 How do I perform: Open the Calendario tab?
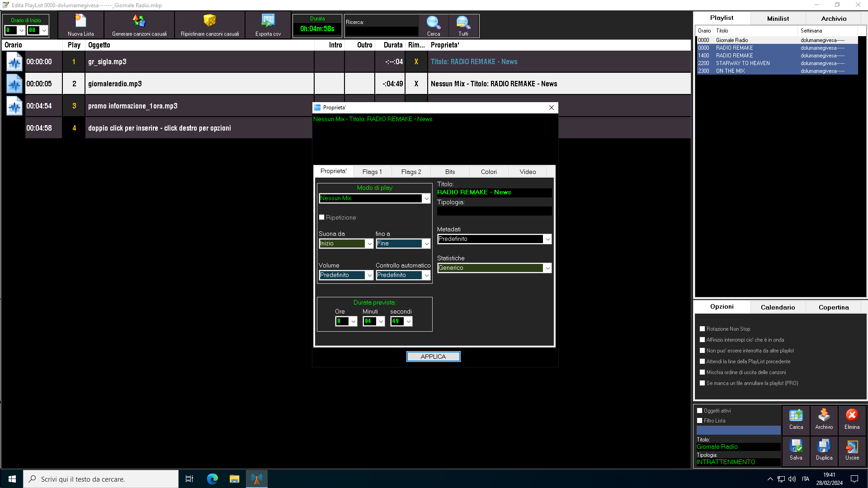(778, 307)
